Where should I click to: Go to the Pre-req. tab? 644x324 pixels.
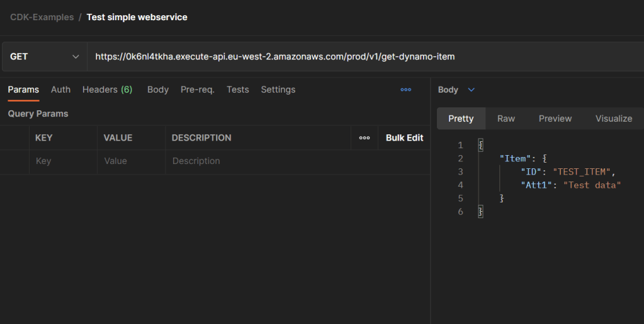pos(198,90)
